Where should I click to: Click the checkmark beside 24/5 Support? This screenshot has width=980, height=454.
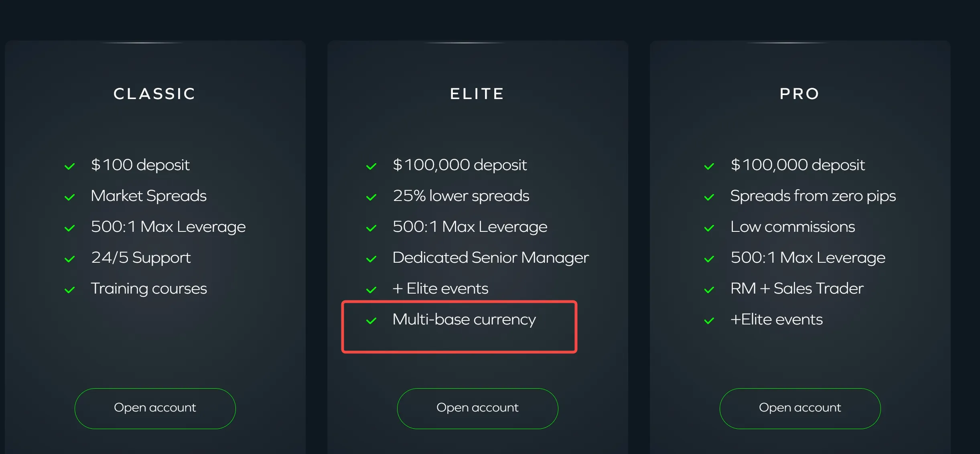click(x=70, y=259)
